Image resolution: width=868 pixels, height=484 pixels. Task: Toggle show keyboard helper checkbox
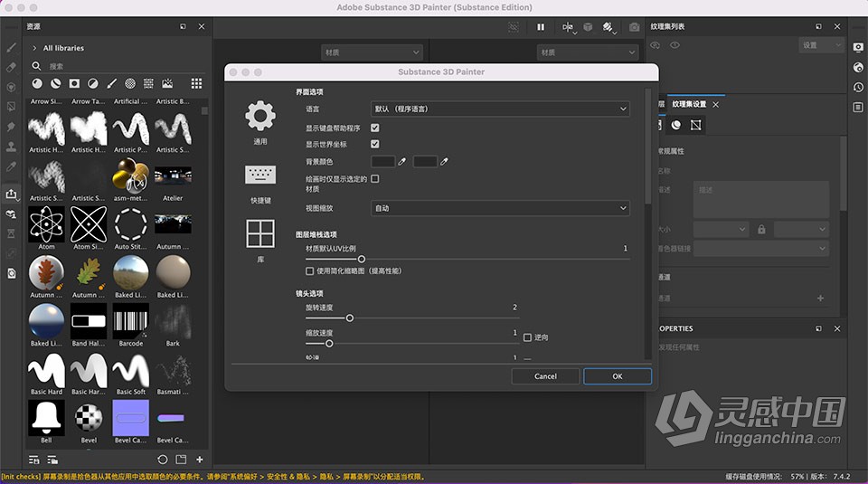click(374, 128)
